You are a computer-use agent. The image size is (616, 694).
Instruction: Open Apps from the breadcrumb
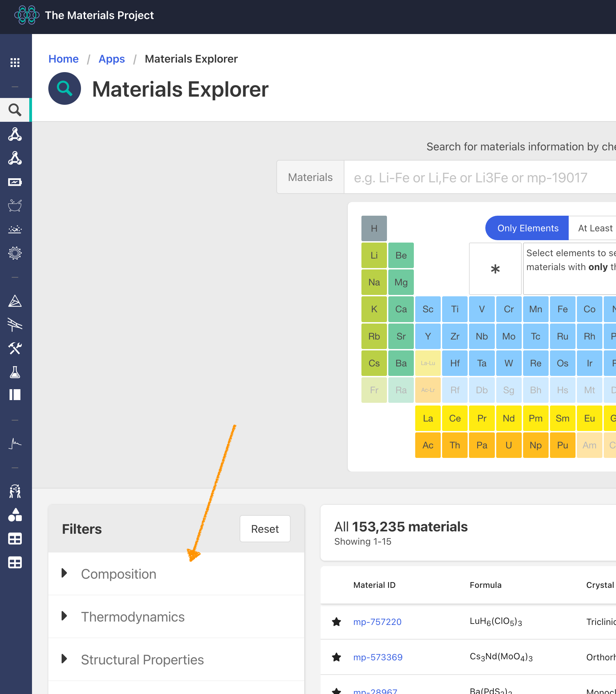click(112, 59)
